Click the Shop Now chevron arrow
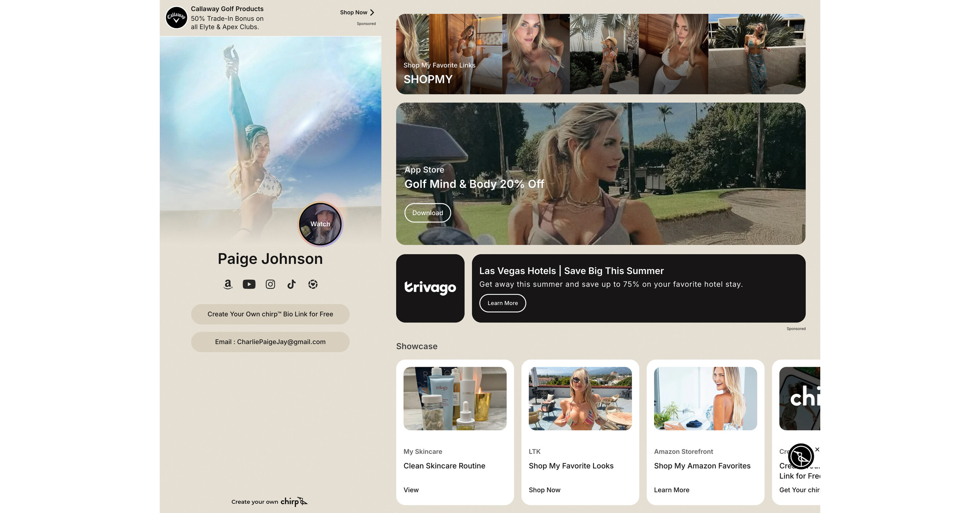The width and height of the screenshot is (980, 513). [x=372, y=13]
